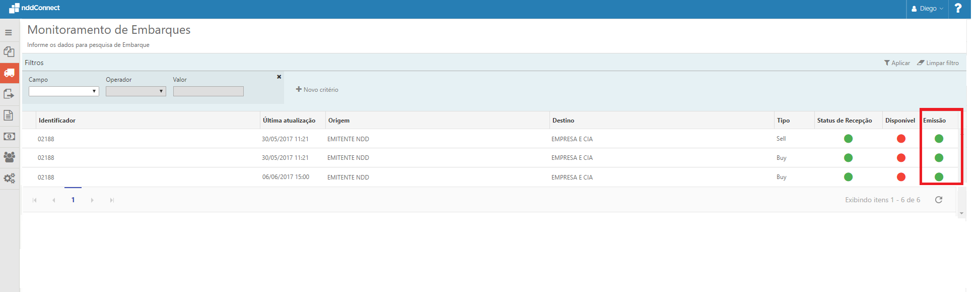
Task: Open the users group sidebar icon
Action: pyautogui.click(x=9, y=157)
